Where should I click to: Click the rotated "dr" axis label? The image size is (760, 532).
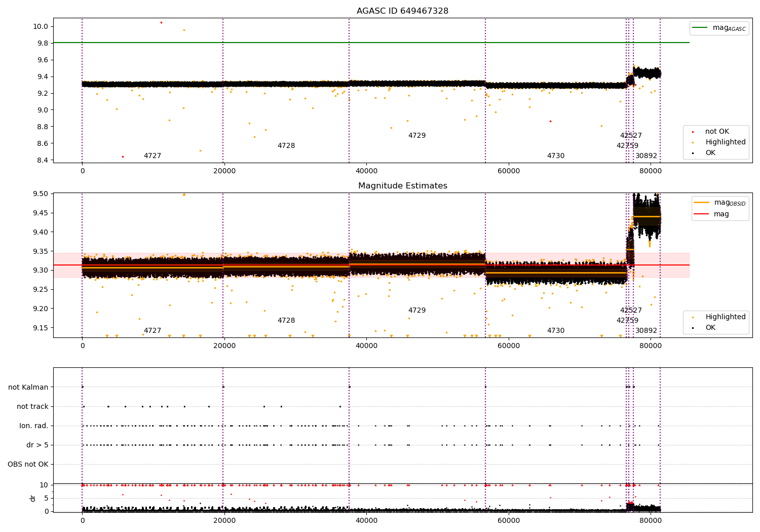tap(32, 498)
